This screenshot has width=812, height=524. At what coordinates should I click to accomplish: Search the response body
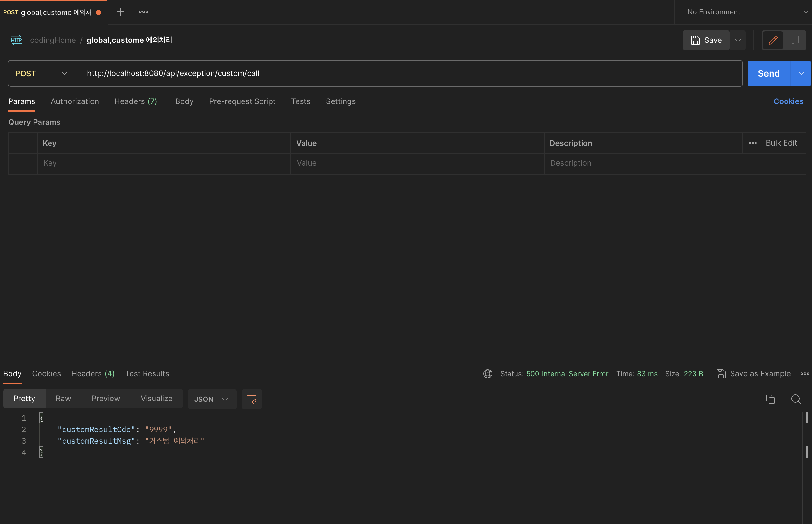796,399
